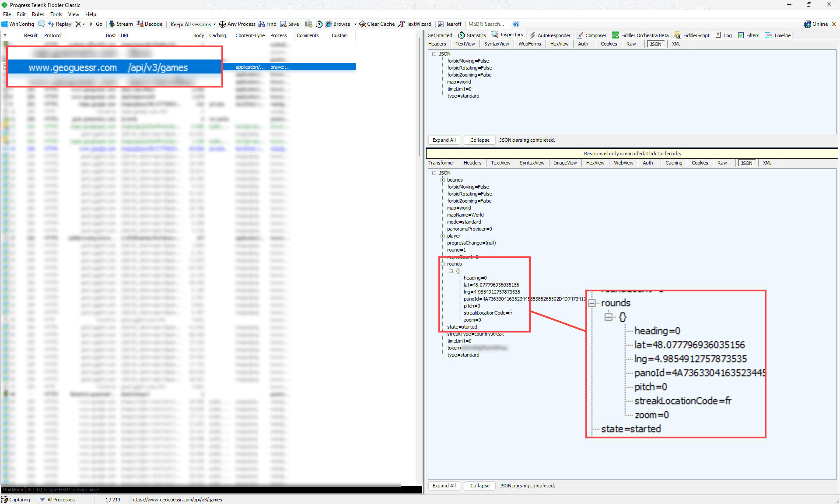This screenshot has width=840, height=504.
Task: Click All Processes filter in status bar
Action: (57, 500)
